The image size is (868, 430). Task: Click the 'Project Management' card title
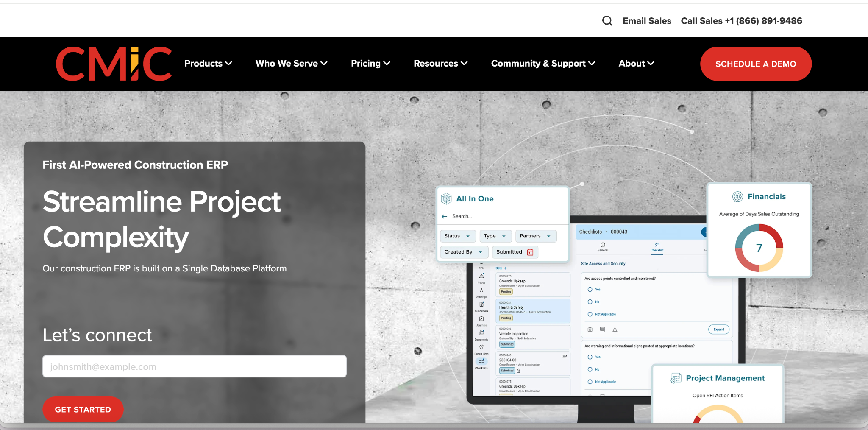(725, 378)
